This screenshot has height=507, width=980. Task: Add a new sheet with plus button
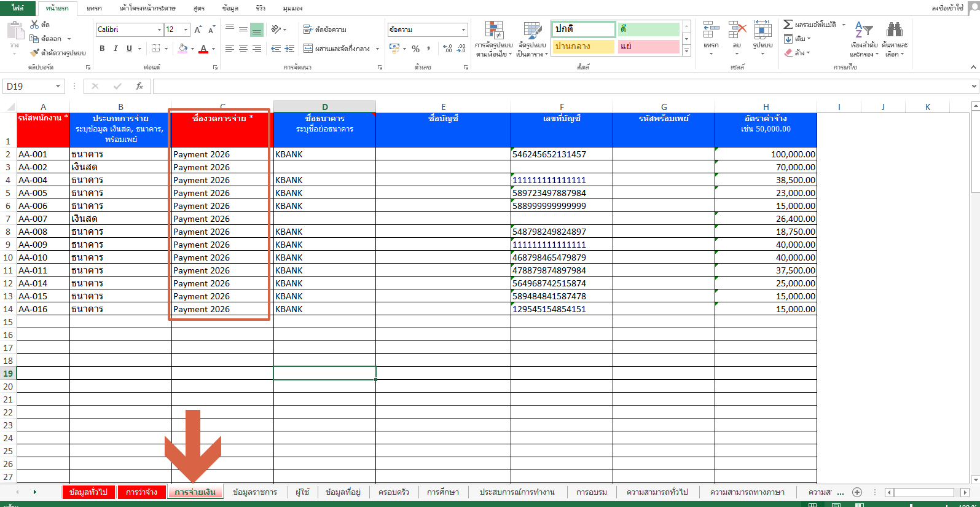(857, 492)
